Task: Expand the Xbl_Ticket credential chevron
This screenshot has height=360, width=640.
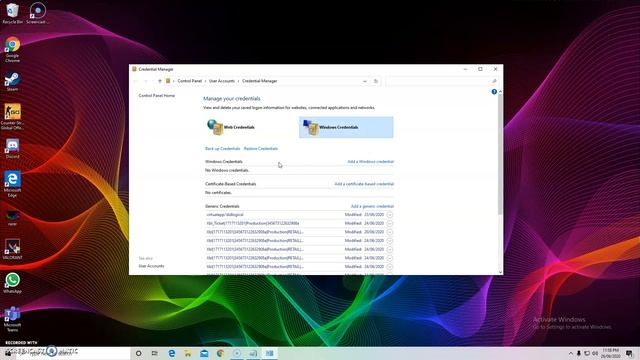Action: (x=390, y=223)
